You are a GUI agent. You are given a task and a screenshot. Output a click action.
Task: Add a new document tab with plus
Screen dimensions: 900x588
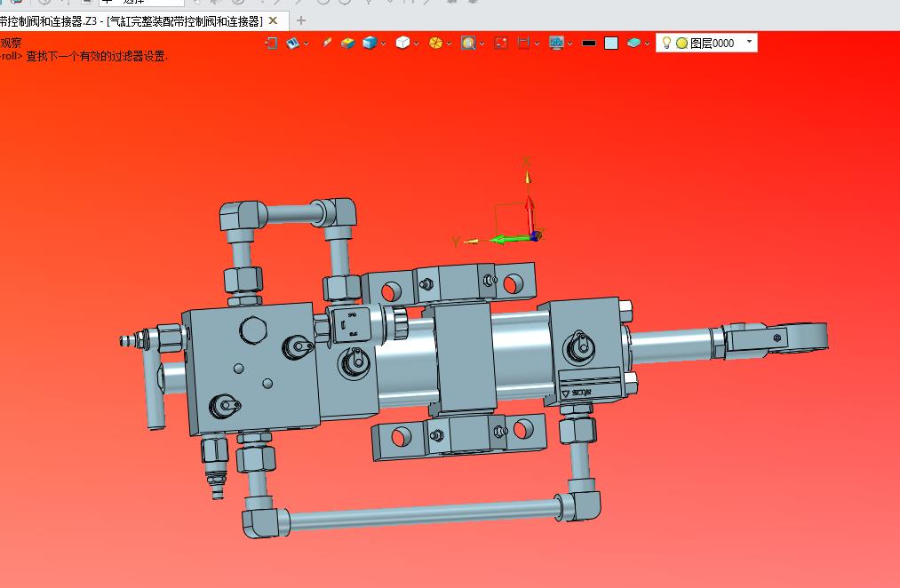tap(301, 20)
